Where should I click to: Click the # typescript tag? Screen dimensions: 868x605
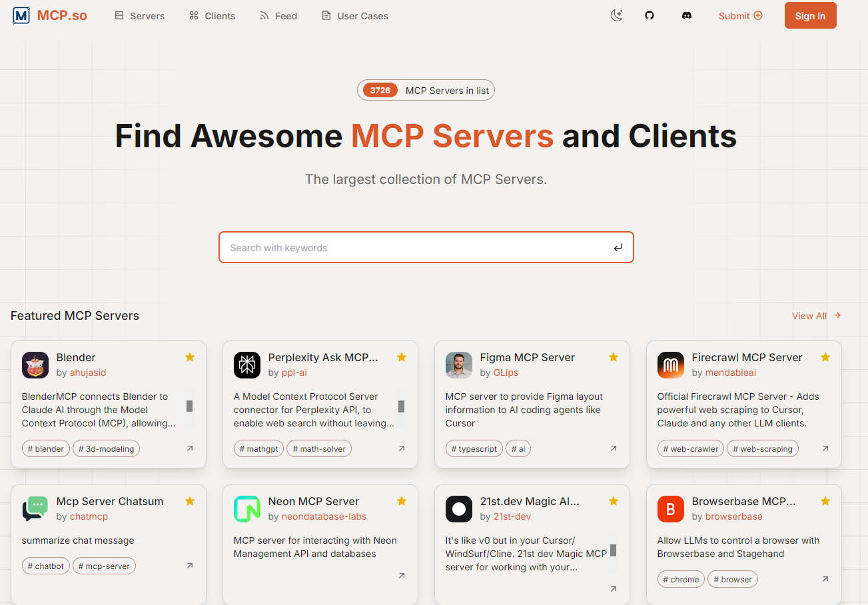click(x=474, y=448)
